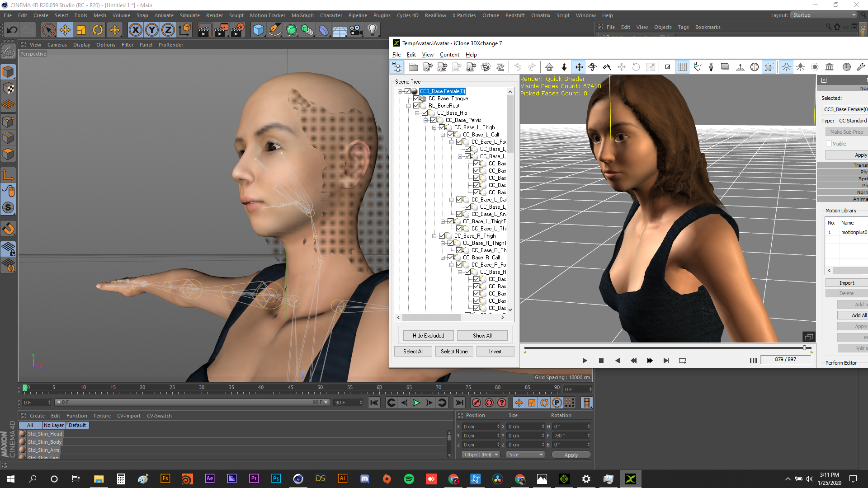This screenshot has width=868, height=488.
Task: Select the Rotate tool in Cinema 4D toolbar
Action: click(x=98, y=30)
